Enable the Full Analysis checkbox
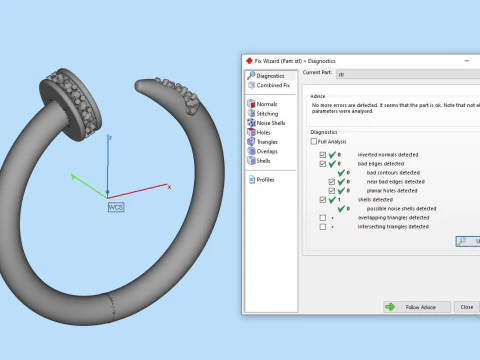This screenshot has width=480, height=360. (x=314, y=141)
